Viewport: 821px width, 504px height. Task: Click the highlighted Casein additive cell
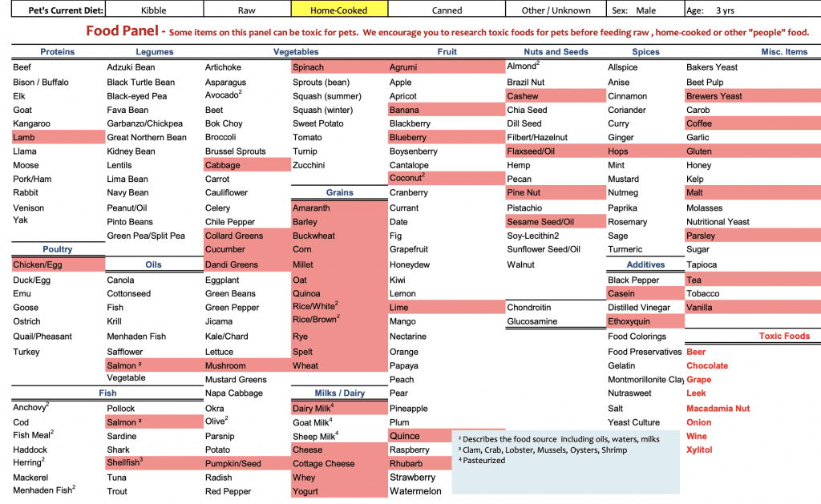point(645,293)
